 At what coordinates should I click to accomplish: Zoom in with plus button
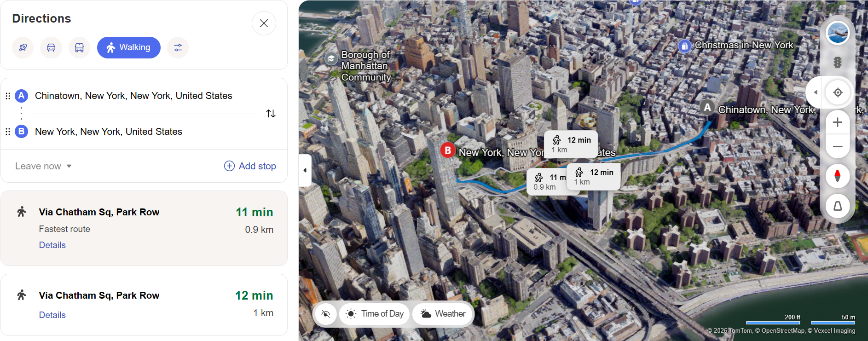pyautogui.click(x=838, y=122)
